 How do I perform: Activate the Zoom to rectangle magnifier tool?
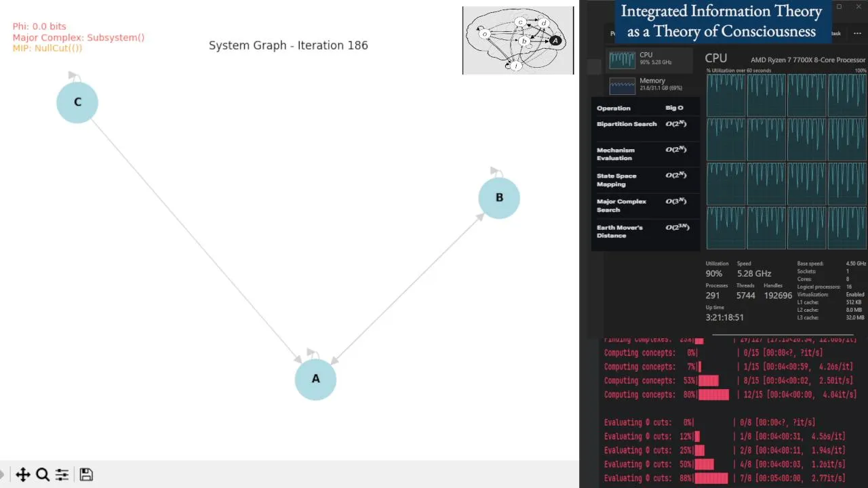pos(43,474)
